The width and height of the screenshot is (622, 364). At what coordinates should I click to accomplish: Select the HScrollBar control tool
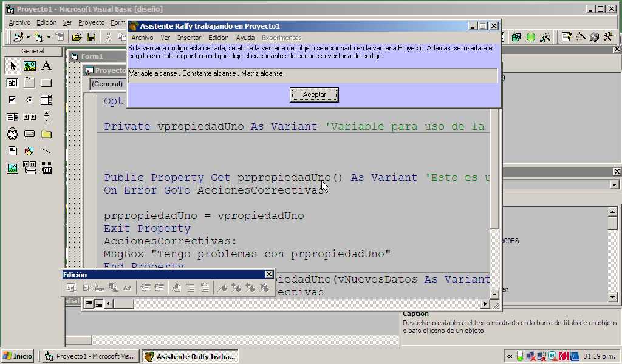pos(29,117)
